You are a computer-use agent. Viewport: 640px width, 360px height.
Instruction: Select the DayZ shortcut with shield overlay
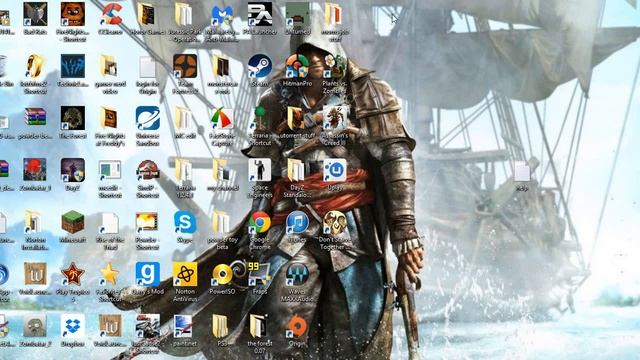coord(73,170)
